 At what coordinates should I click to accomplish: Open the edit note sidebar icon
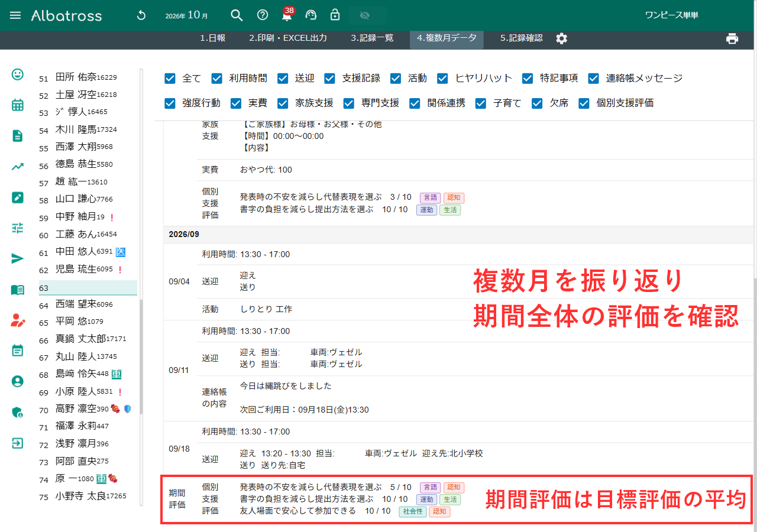pos(18,197)
